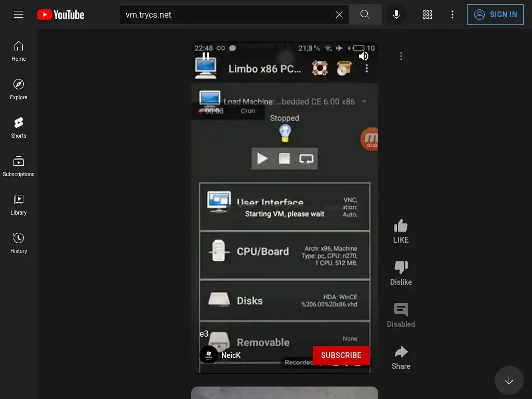This screenshot has width=532, height=399.
Task: Click the search magnifier button
Action: click(x=365, y=15)
